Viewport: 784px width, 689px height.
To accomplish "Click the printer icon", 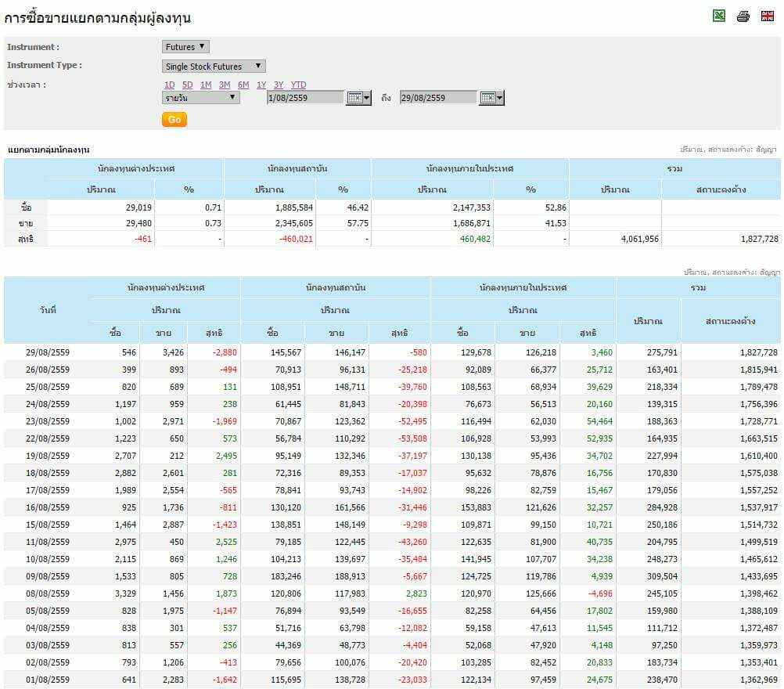I will point(743,16).
